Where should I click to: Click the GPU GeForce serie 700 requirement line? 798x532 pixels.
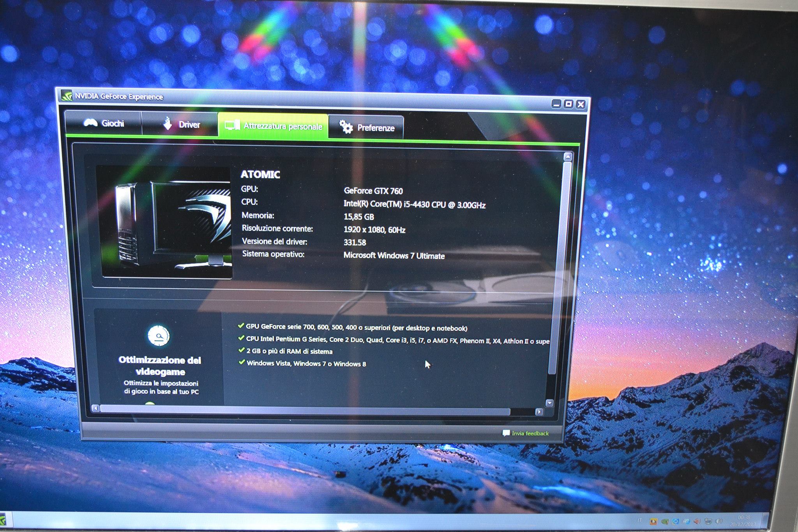click(x=353, y=327)
